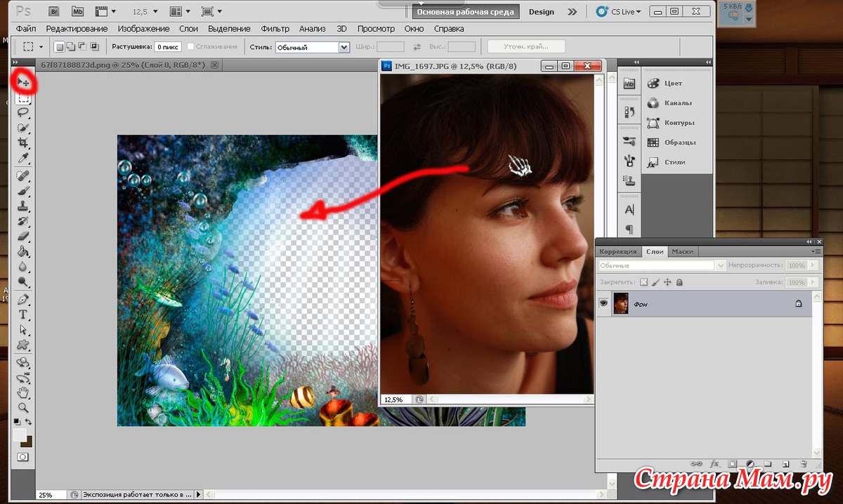The width and height of the screenshot is (843, 504).
Task: Select the Eraser tool
Action: click(x=23, y=237)
